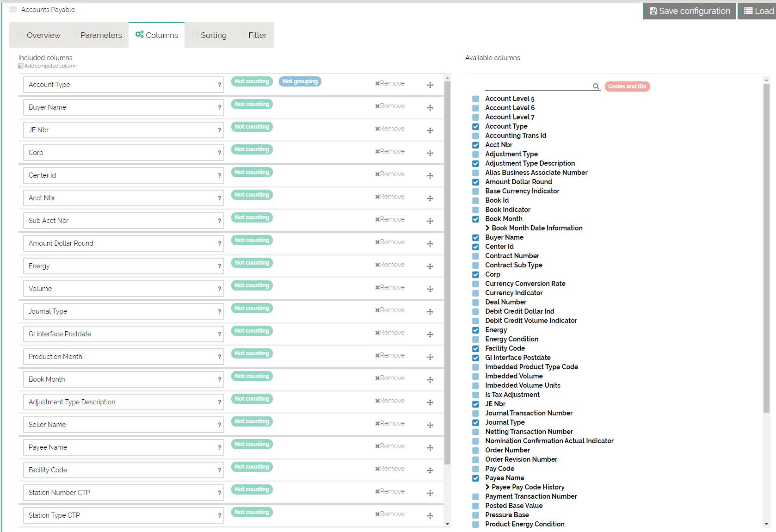
Task: Expand the Payee Pay Code History group
Action: click(487, 487)
